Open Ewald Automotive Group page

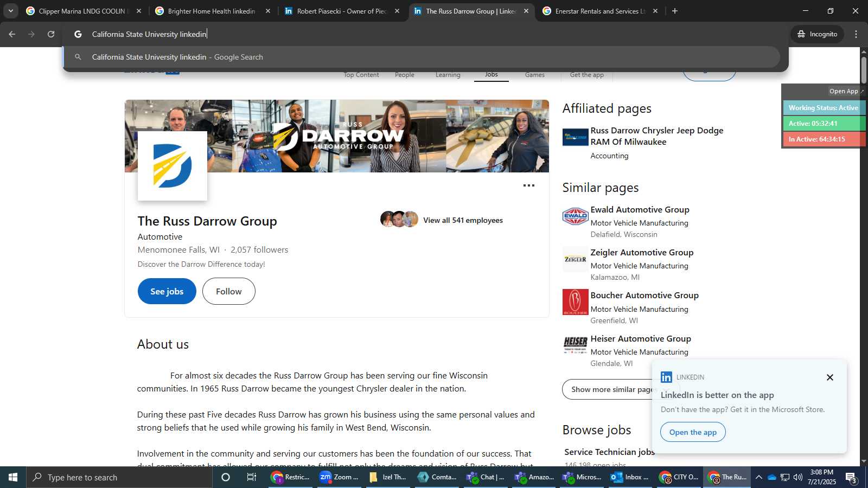[x=640, y=209]
